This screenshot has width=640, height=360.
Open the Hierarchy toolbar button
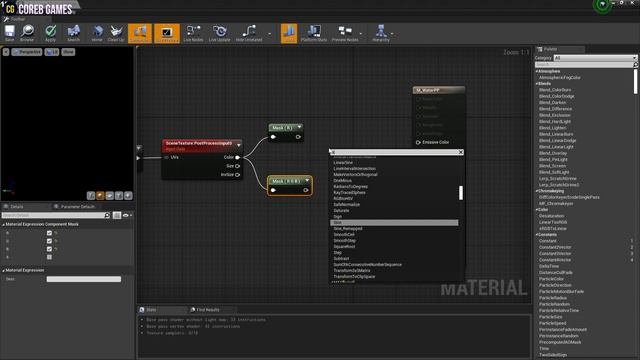coord(381,33)
